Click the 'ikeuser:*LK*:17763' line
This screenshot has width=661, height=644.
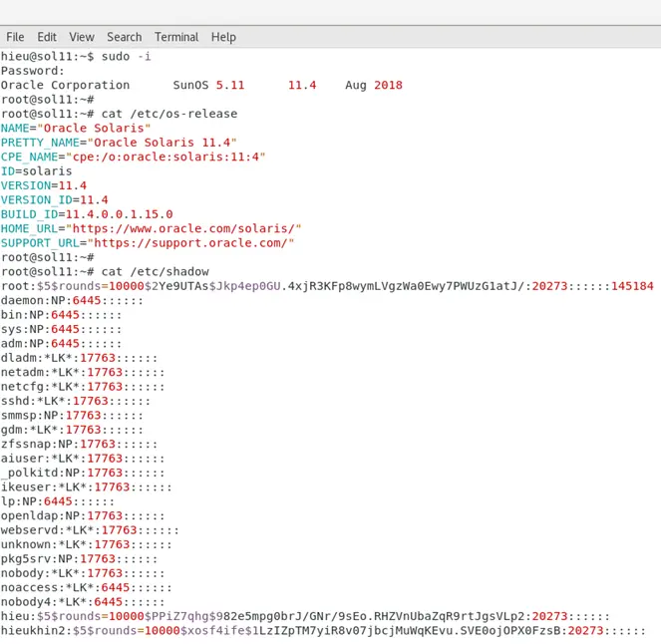87,487
